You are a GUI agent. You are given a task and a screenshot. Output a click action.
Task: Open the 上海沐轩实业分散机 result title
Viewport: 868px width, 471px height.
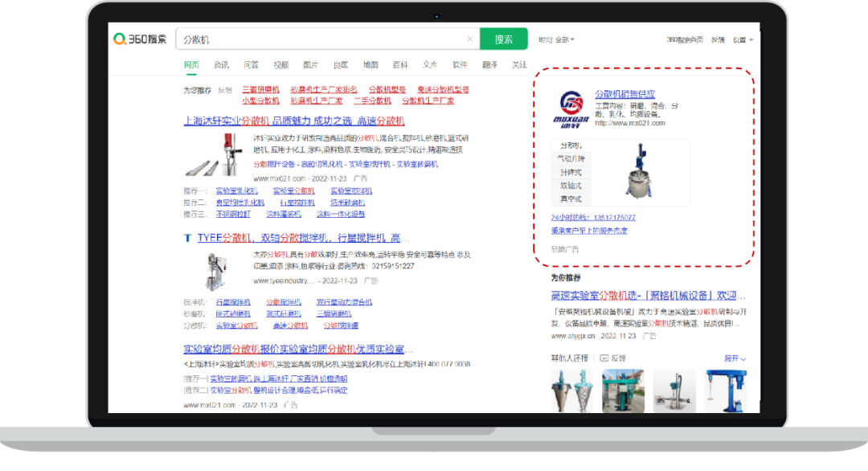tap(294, 121)
